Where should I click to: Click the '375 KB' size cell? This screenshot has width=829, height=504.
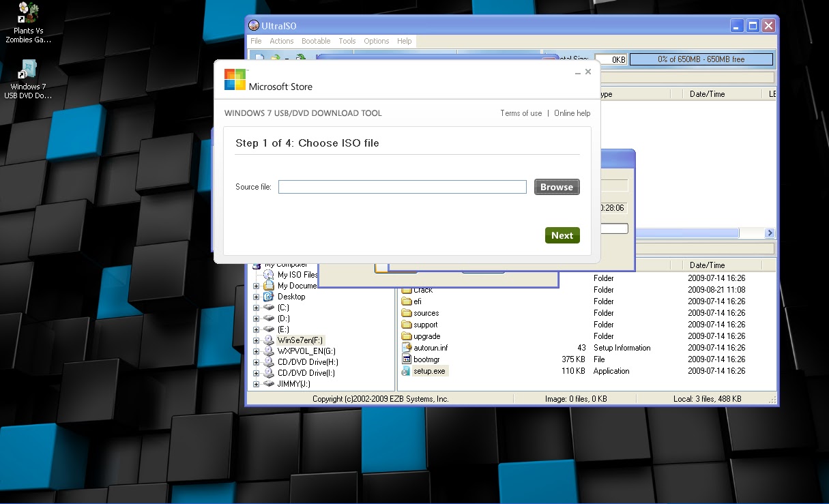[573, 359]
